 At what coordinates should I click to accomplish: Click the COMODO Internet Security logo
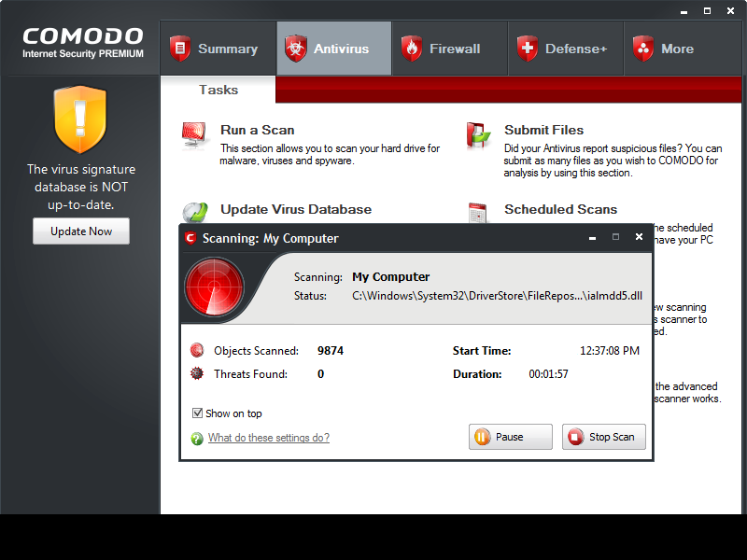click(x=82, y=43)
